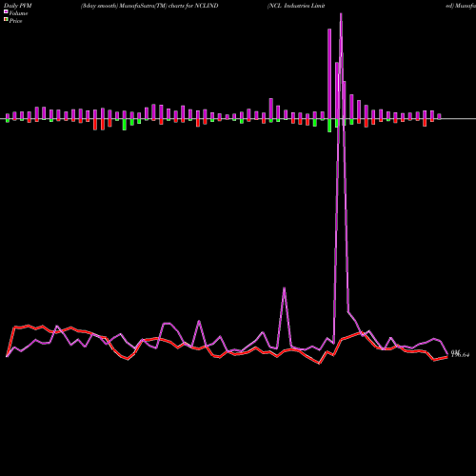The height and width of the screenshot is (476, 476).
Task: Click the tallest magenta volume bar
Action: pos(329,73)
